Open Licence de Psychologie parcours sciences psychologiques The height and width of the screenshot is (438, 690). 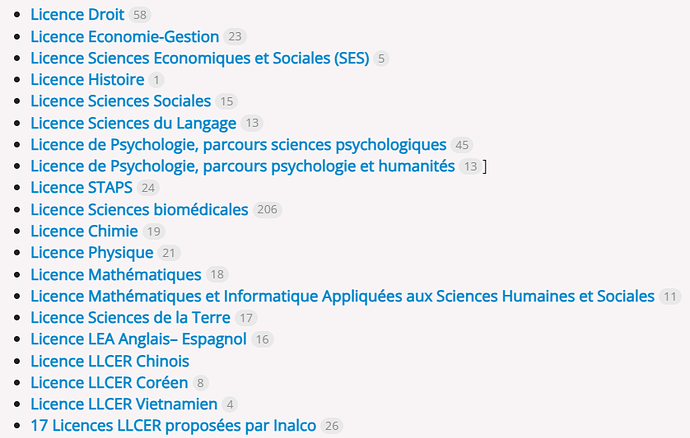238,145
